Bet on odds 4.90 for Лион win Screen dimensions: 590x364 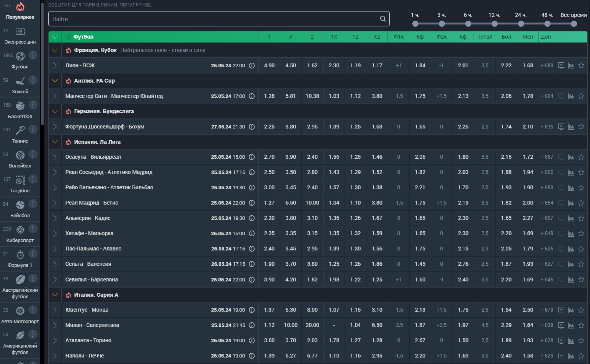tap(269, 65)
